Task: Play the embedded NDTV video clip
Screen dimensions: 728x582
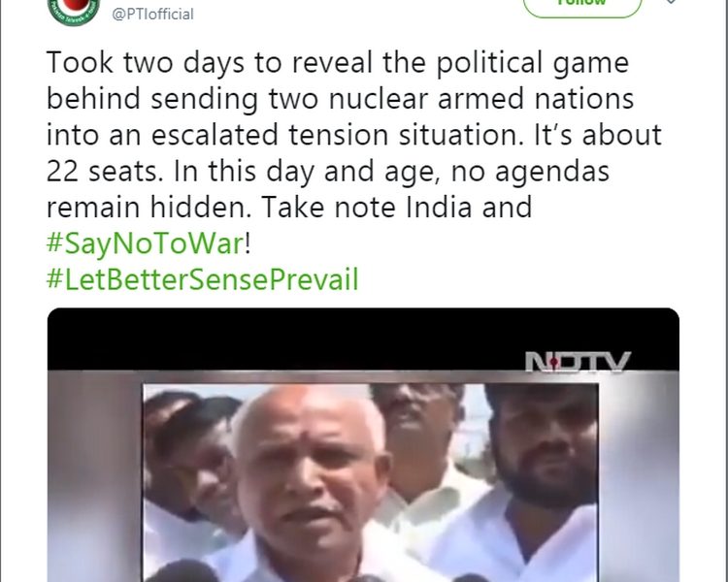Action: pos(363,444)
